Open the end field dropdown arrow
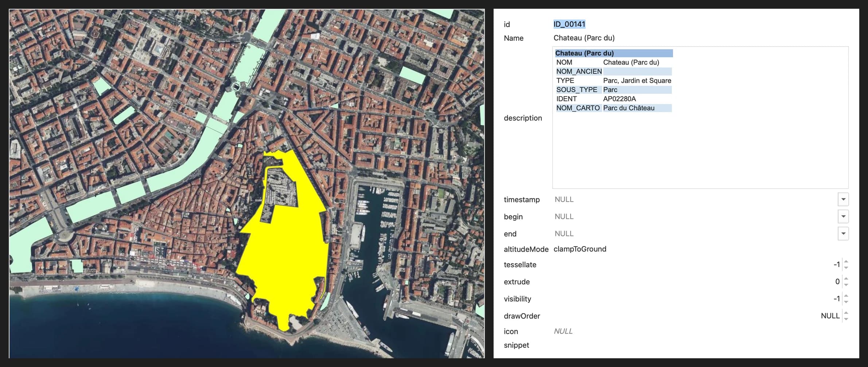The image size is (868, 367). pyautogui.click(x=843, y=234)
